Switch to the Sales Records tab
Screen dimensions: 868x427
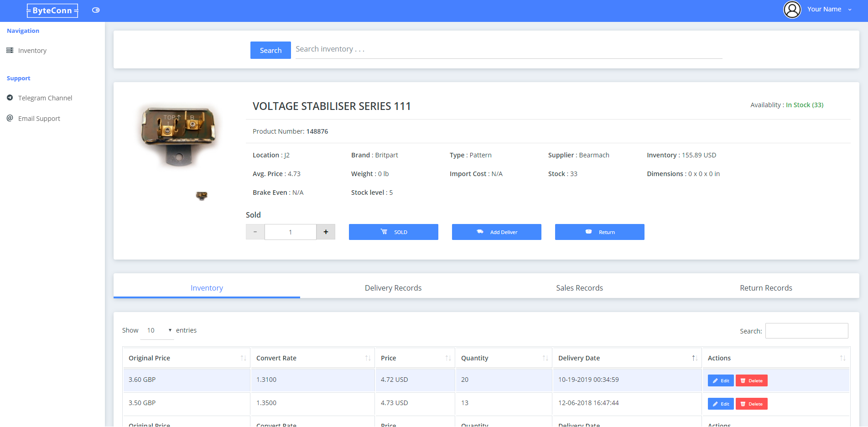[579, 288]
